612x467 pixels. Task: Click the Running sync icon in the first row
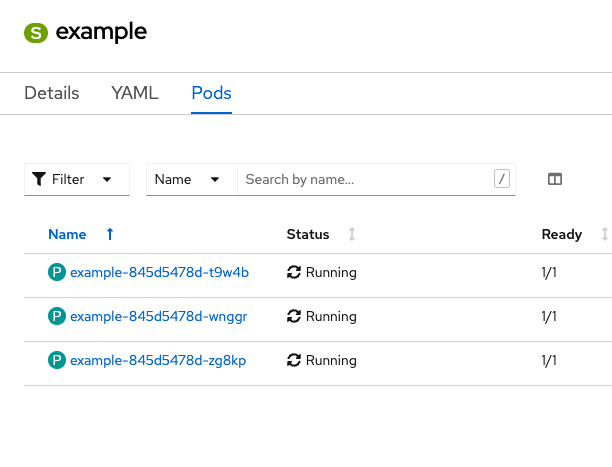(294, 272)
